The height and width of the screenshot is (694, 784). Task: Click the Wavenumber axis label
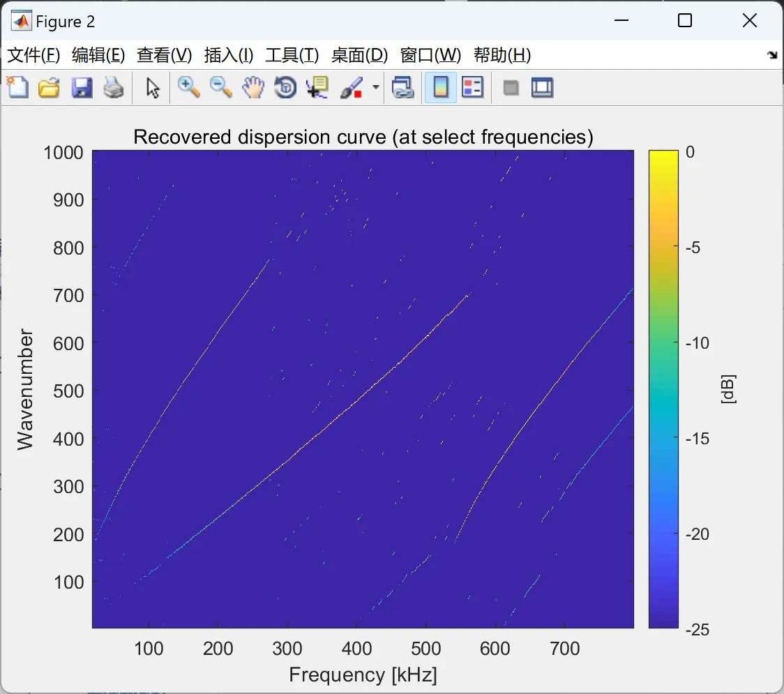point(25,389)
